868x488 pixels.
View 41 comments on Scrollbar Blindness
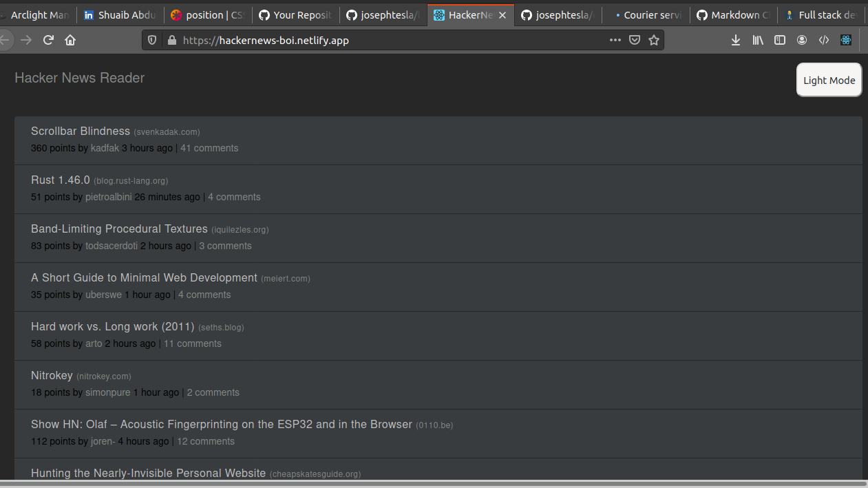click(x=209, y=148)
